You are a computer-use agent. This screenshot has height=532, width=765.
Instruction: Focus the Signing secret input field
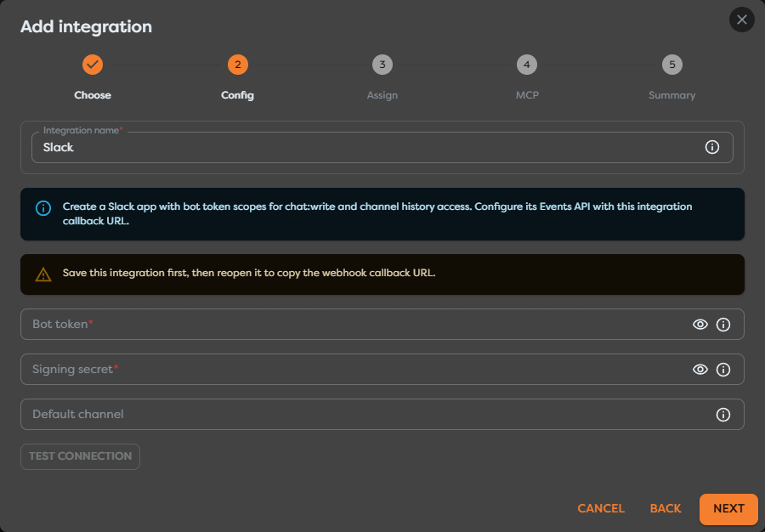point(382,369)
